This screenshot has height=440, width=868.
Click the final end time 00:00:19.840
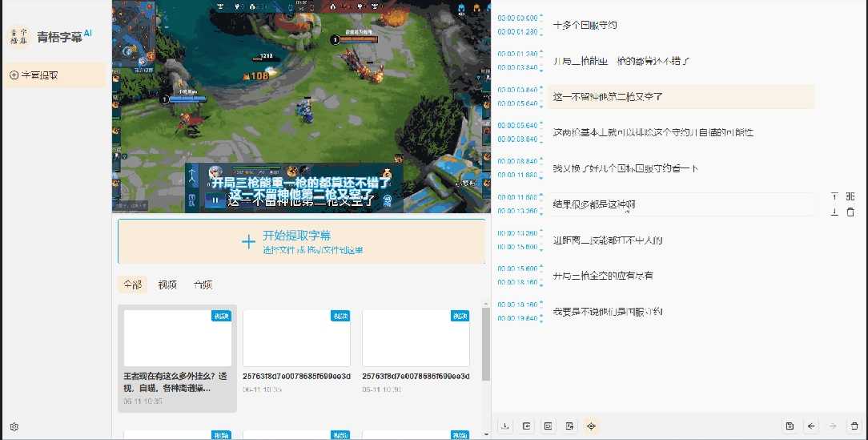[517, 318]
